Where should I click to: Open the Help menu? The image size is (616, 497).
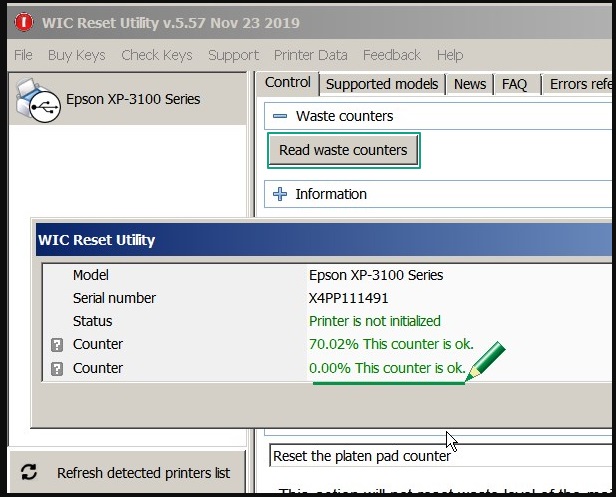click(450, 55)
